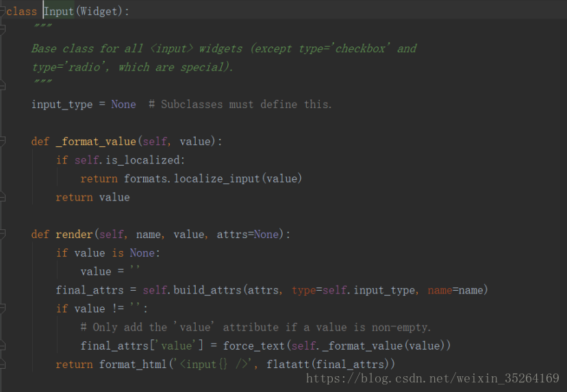Click docstring line 'Base class for all <input> widgets'
The width and height of the screenshot is (567, 392).
[137, 49]
